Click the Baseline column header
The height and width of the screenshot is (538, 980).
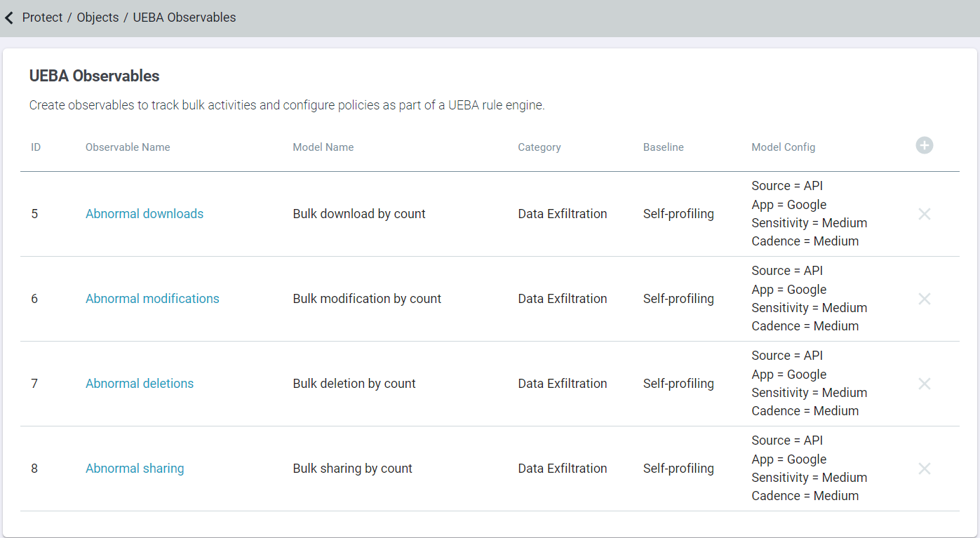(663, 147)
